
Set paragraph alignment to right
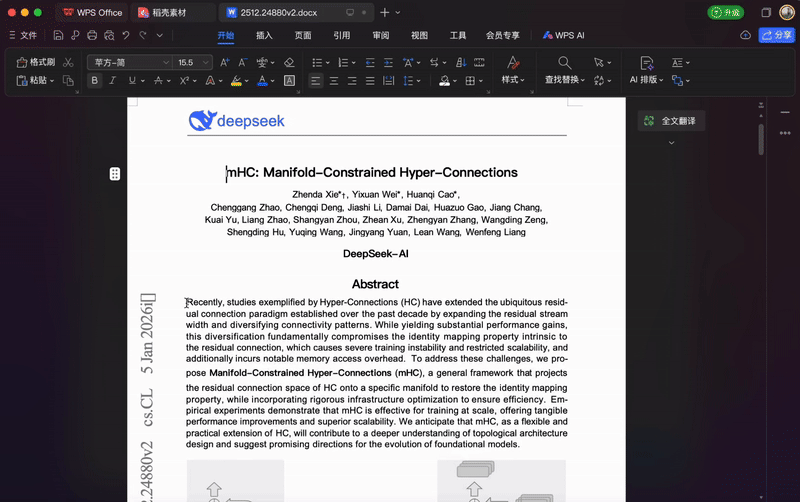(352, 80)
